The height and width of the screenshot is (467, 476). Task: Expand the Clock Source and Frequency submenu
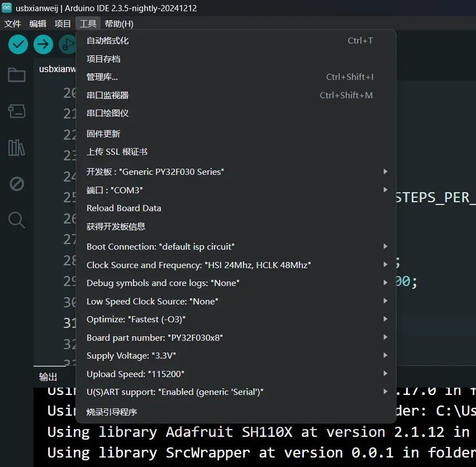[x=236, y=265]
